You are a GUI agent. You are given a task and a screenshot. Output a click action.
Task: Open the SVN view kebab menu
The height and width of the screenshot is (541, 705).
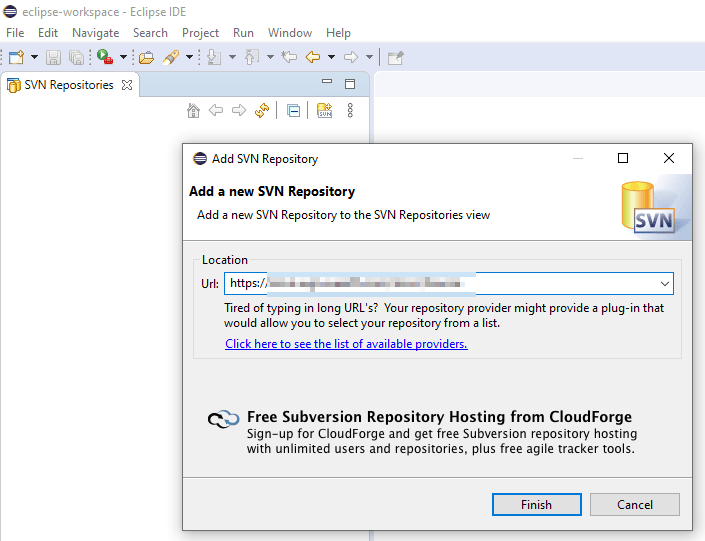pos(350,111)
